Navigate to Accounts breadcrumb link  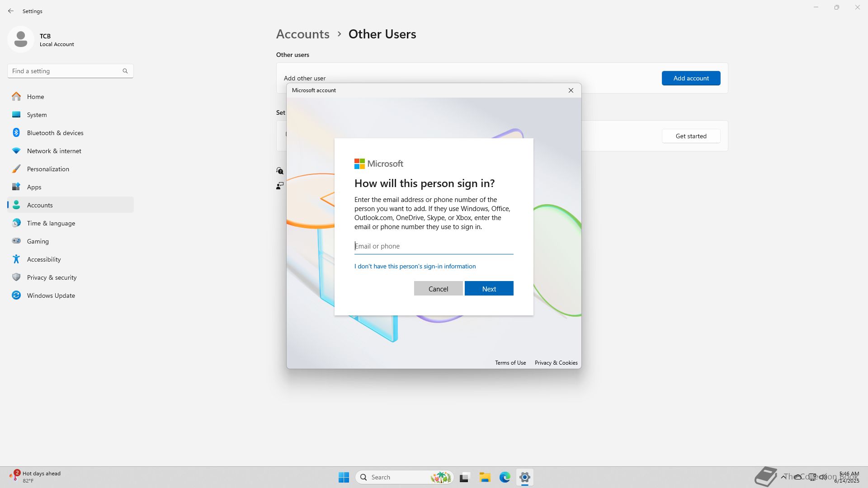(302, 34)
